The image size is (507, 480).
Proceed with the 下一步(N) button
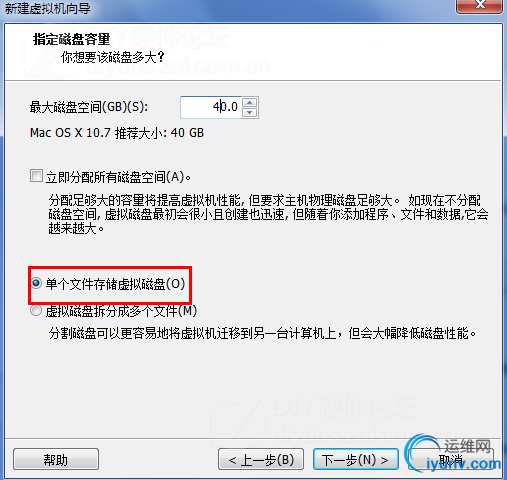356,459
